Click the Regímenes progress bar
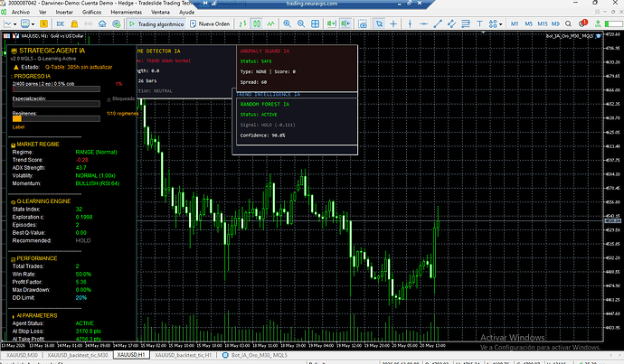 56,119
